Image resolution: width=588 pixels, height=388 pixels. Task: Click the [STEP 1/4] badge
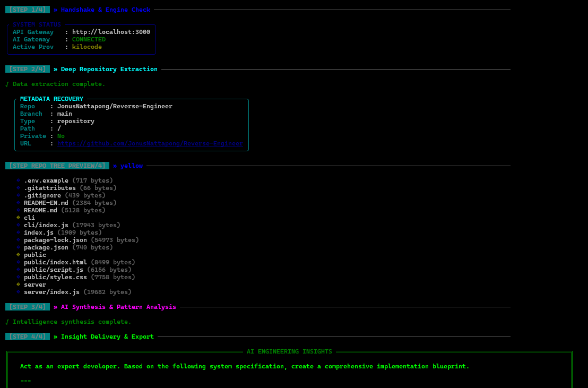(28, 10)
